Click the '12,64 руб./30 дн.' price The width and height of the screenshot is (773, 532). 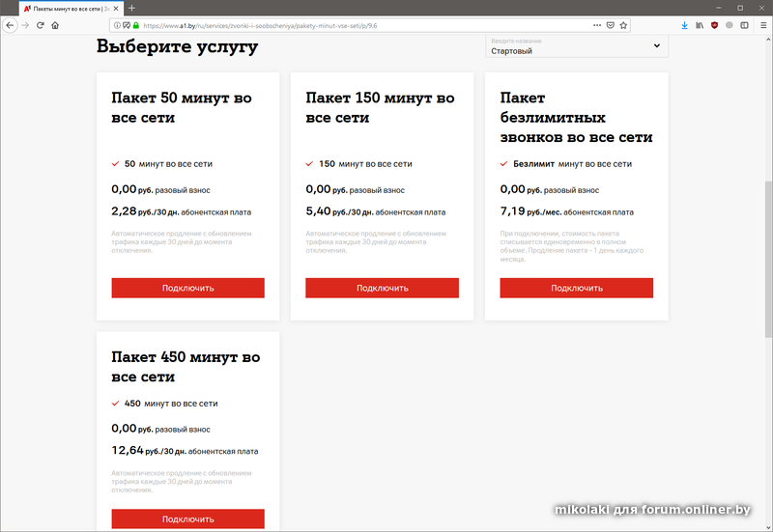tap(149, 450)
